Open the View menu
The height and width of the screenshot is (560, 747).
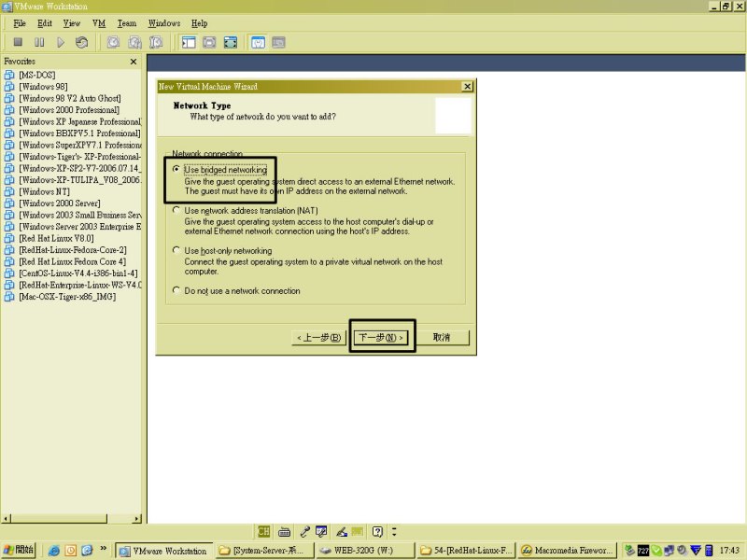point(72,23)
